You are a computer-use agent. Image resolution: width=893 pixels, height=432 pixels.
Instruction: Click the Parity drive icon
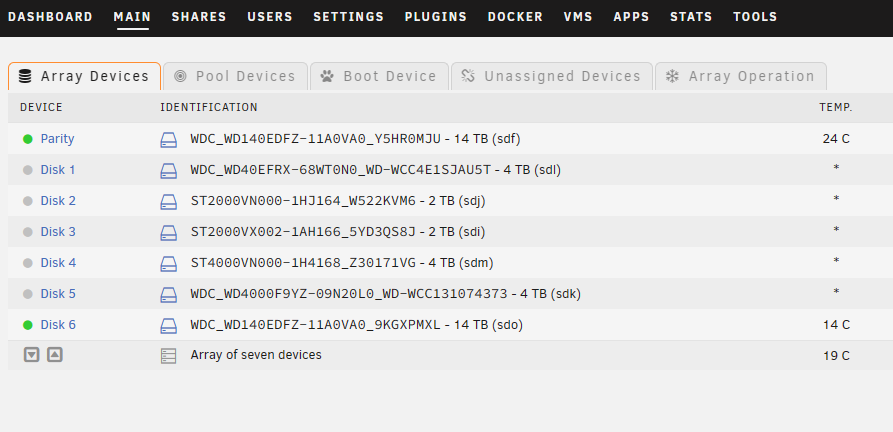click(x=169, y=139)
